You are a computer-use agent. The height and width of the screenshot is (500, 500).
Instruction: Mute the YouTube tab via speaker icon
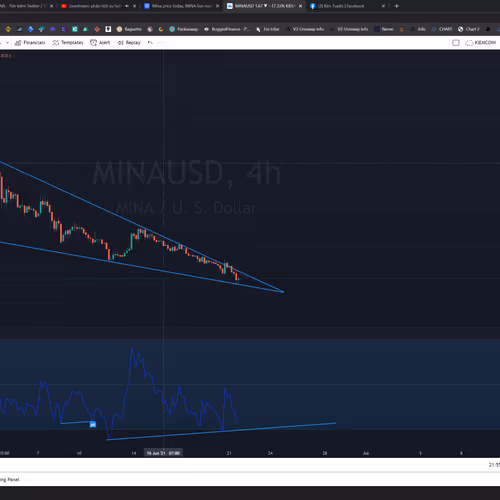tap(127, 6)
